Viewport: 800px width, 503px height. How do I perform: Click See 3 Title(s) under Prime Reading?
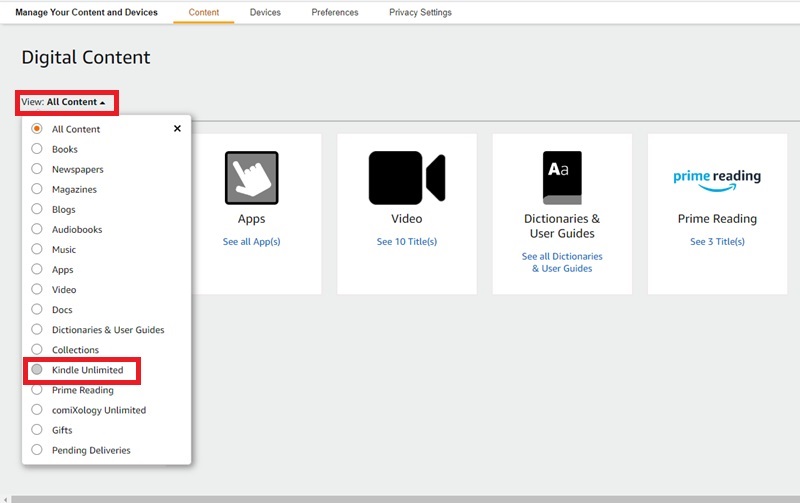(716, 242)
